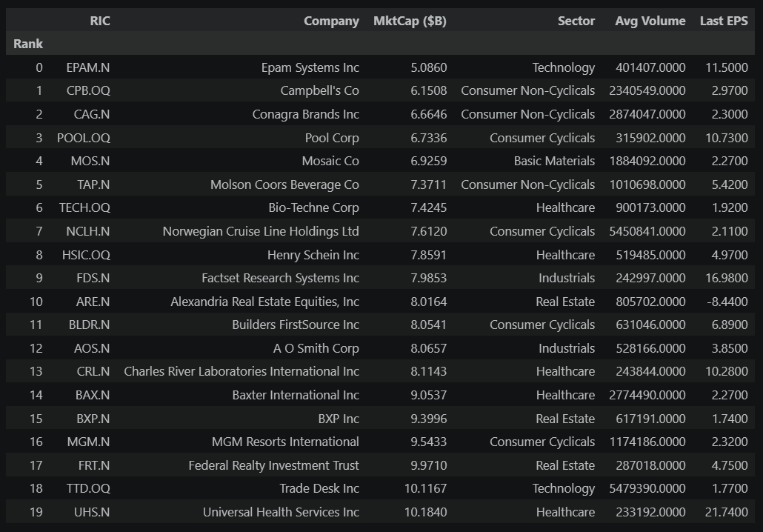This screenshot has width=763, height=532.
Task: Click the Rank index label
Action: tap(28, 44)
